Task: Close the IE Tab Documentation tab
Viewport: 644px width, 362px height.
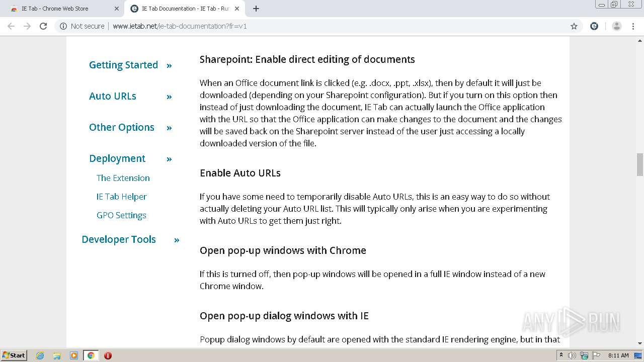Action: 237,9
